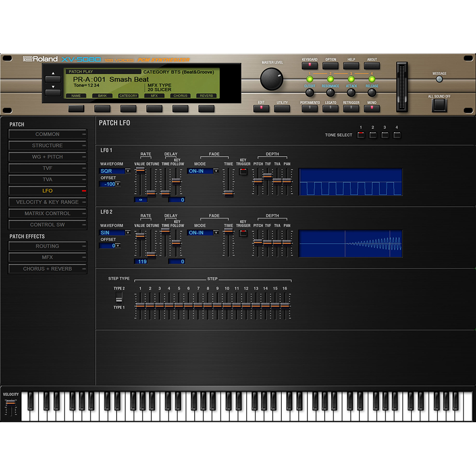Viewport: 476px width, 476px height.
Task: Click the Help button
Action: tap(351, 66)
